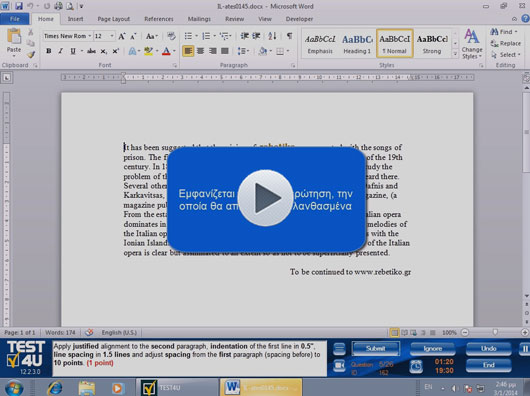Switch to the Mailings tab
This screenshot has height=396, width=530.
pos(199,19)
